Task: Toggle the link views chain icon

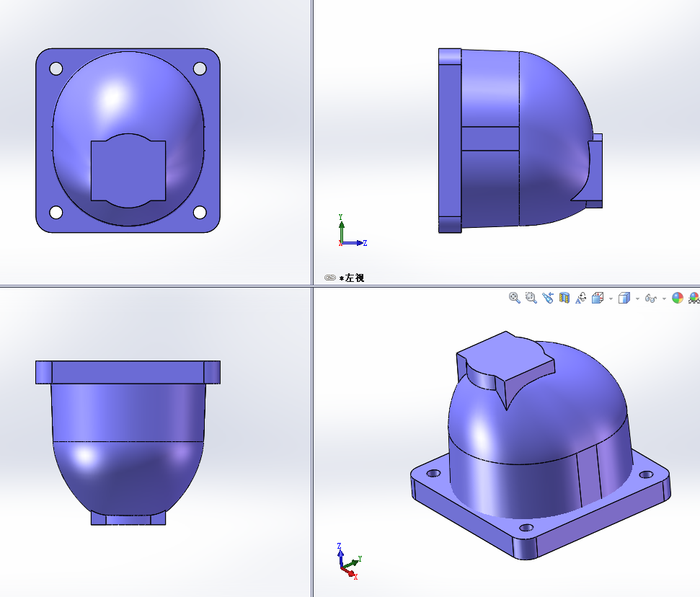Action: 330,278
